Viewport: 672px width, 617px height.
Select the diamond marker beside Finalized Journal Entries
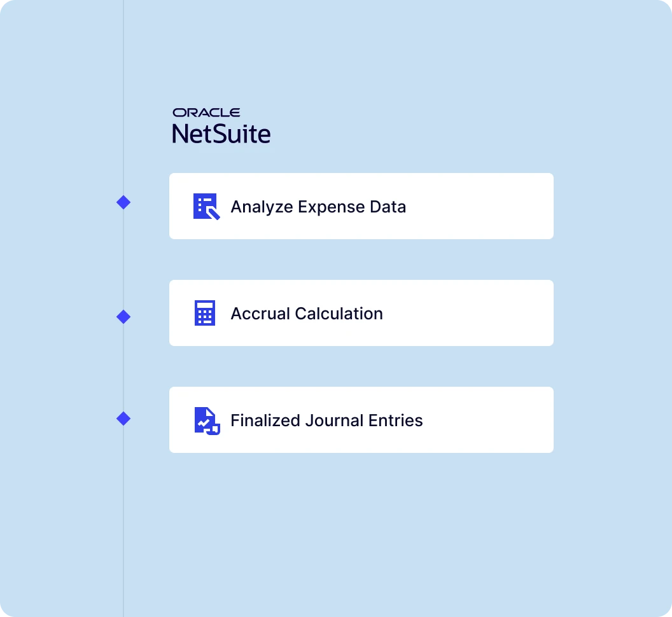coord(123,419)
